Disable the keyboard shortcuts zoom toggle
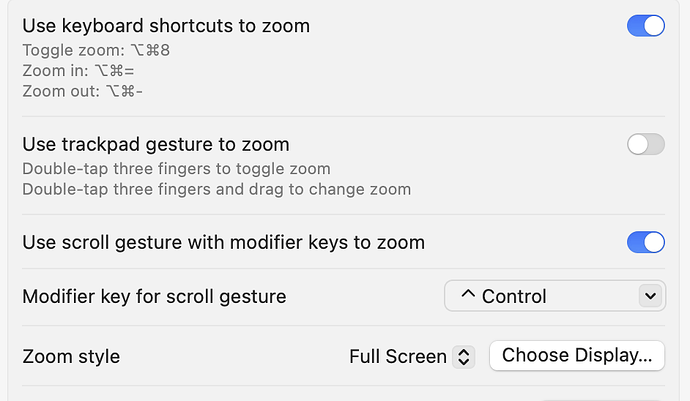 (x=645, y=26)
